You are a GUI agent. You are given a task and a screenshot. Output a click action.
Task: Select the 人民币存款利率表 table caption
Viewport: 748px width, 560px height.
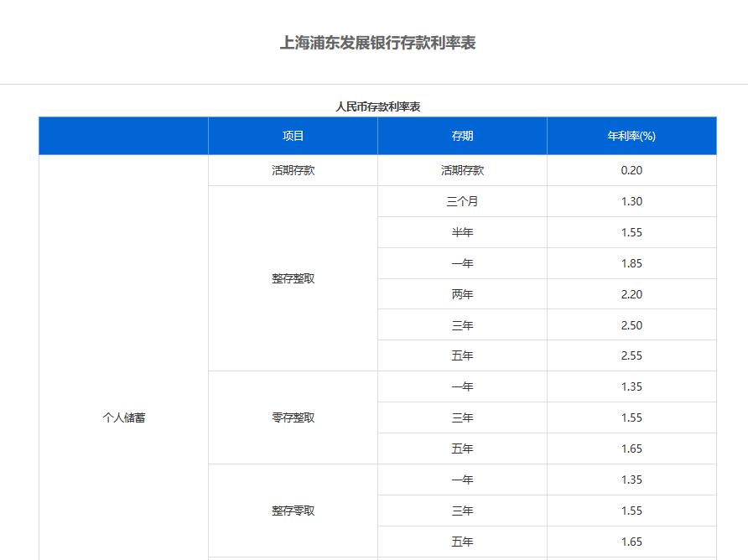(377, 106)
